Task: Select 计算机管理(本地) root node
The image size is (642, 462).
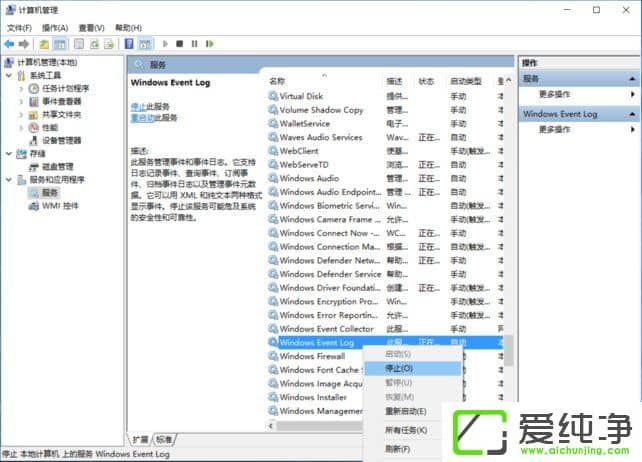Action: tap(47, 62)
